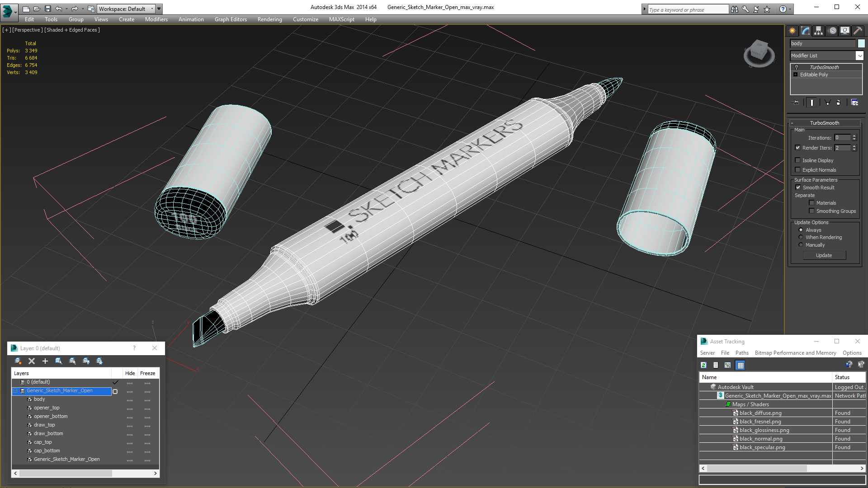This screenshot has width=868, height=488.
Task: Enable Isoline Display checkbox
Action: [x=798, y=160]
